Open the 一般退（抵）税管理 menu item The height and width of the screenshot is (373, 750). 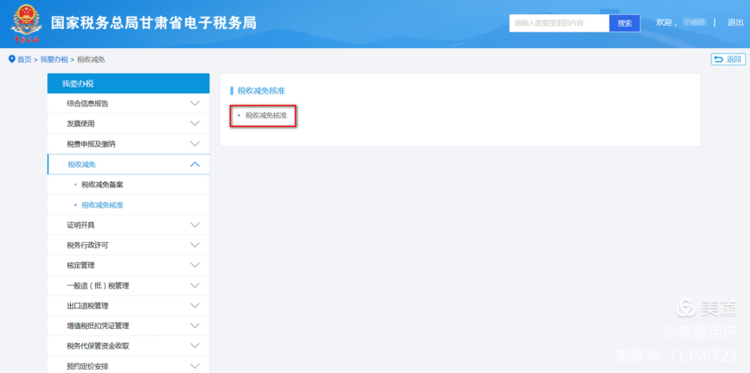pos(128,285)
